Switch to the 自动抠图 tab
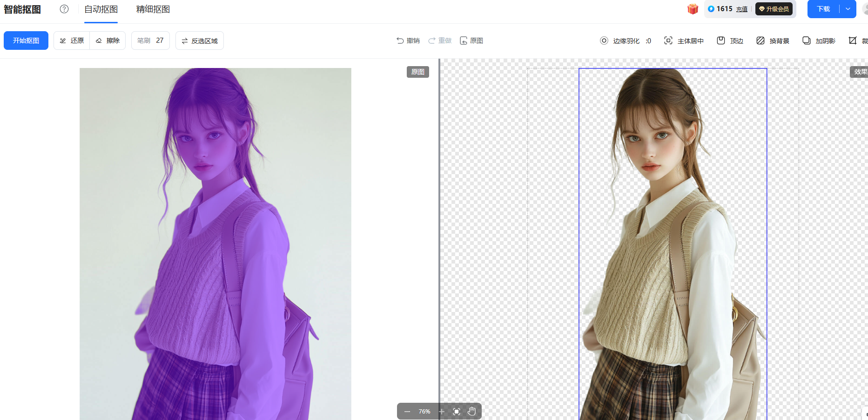The image size is (868, 420). 101,9
